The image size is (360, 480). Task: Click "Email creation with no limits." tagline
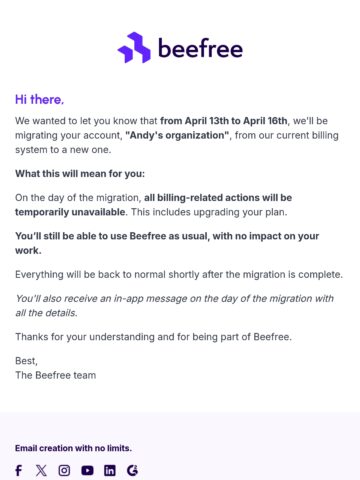73,448
